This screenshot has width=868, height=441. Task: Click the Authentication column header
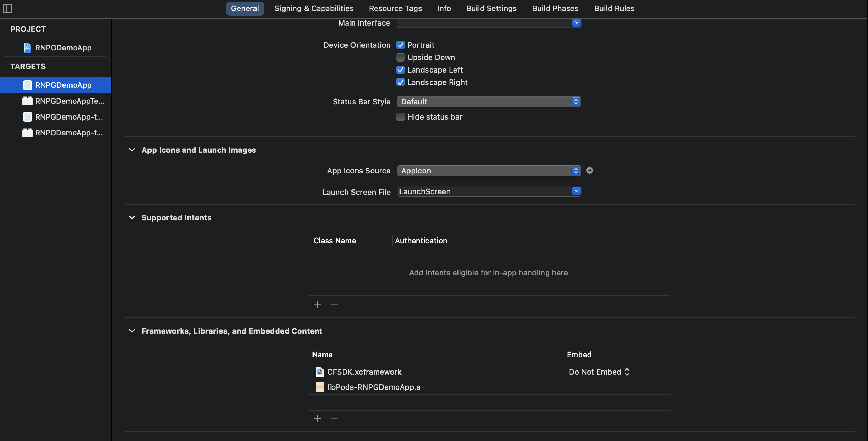point(421,241)
